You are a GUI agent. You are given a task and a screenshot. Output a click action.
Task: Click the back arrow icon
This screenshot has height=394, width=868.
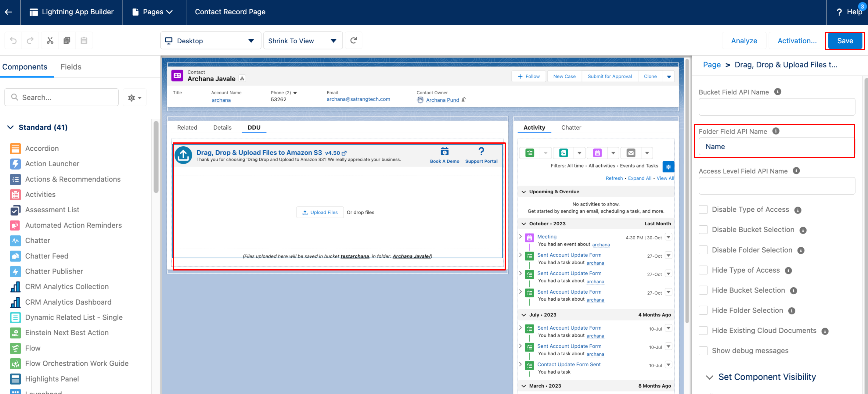[x=9, y=12]
